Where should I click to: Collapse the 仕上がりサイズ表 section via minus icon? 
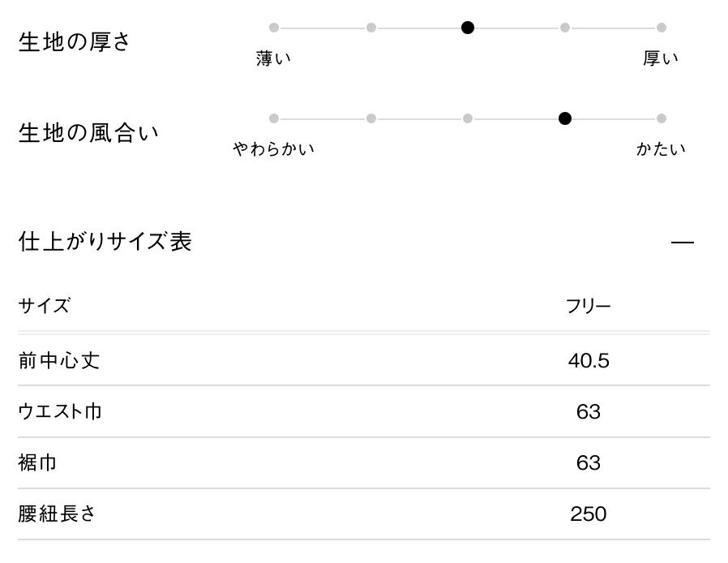[683, 243]
